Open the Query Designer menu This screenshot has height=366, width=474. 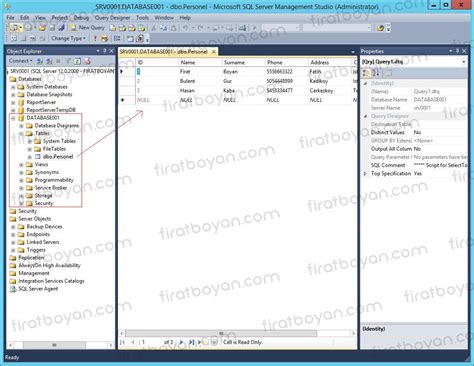[x=112, y=18]
